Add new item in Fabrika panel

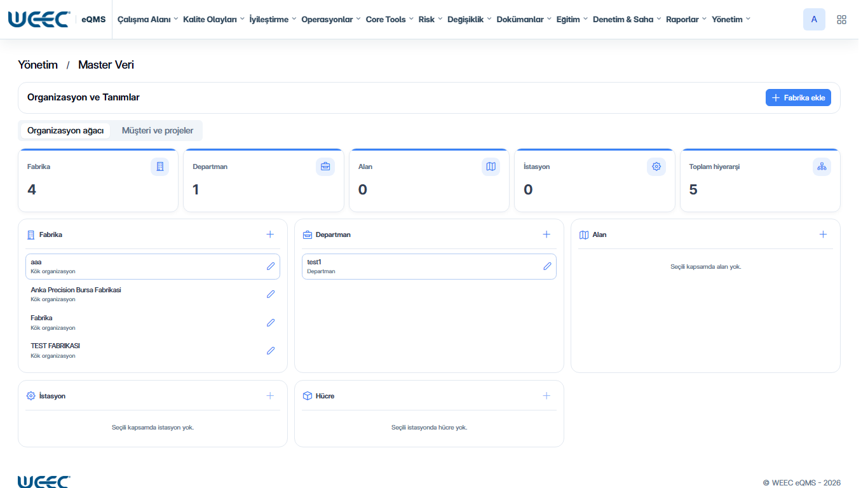(x=270, y=234)
